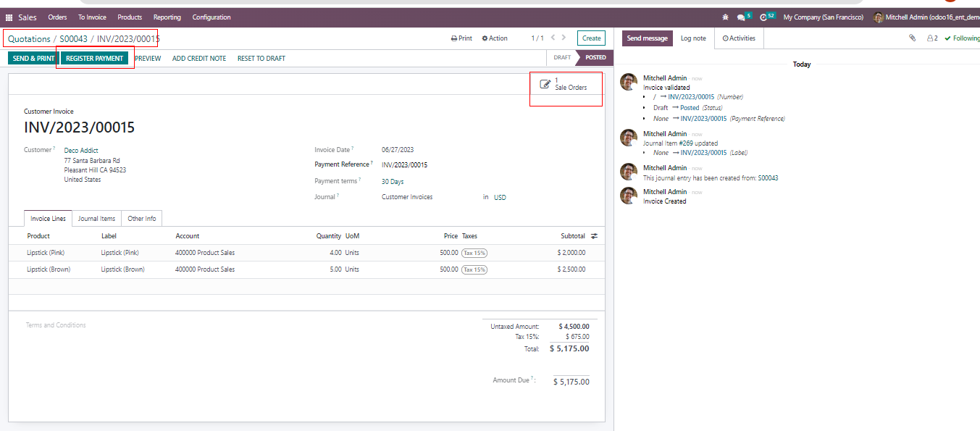Click the paperclip attachments icon
The image size is (980, 431).
pos(913,38)
